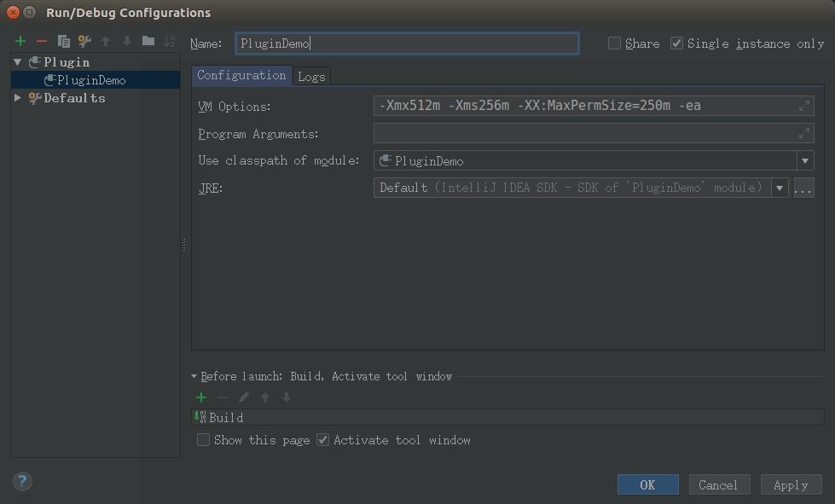Click the Defaults wrench icon in the tree
Viewport: 835px width, 504px height.
point(35,98)
